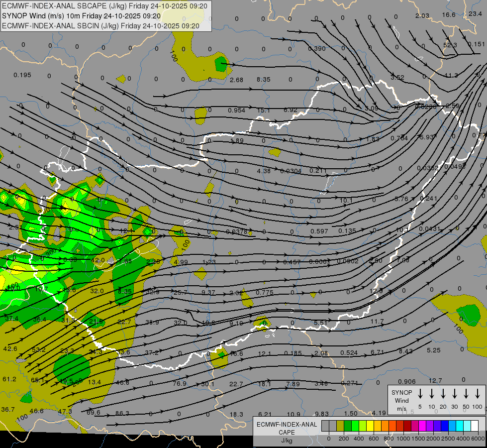Click the 200 tick label in CAPE legend

pos(344,439)
